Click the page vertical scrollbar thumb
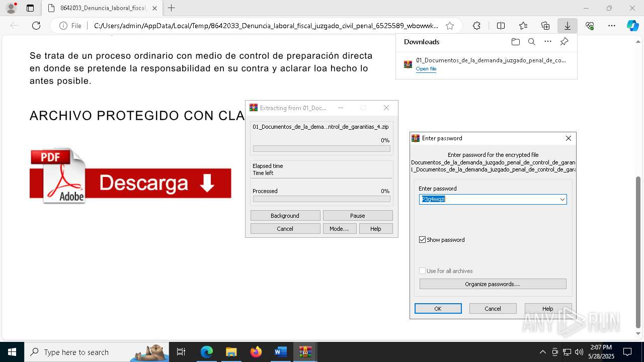The image size is (644, 362). tap(639, 251)
